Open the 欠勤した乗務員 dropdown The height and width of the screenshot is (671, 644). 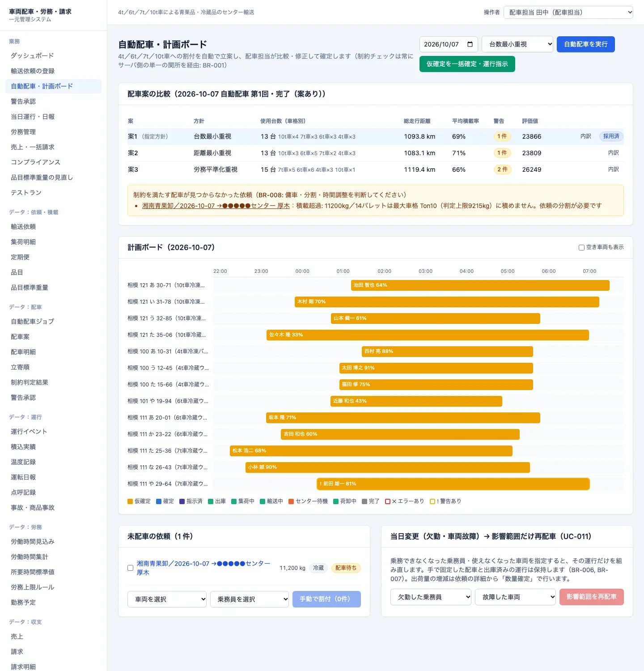coord(431,597)
